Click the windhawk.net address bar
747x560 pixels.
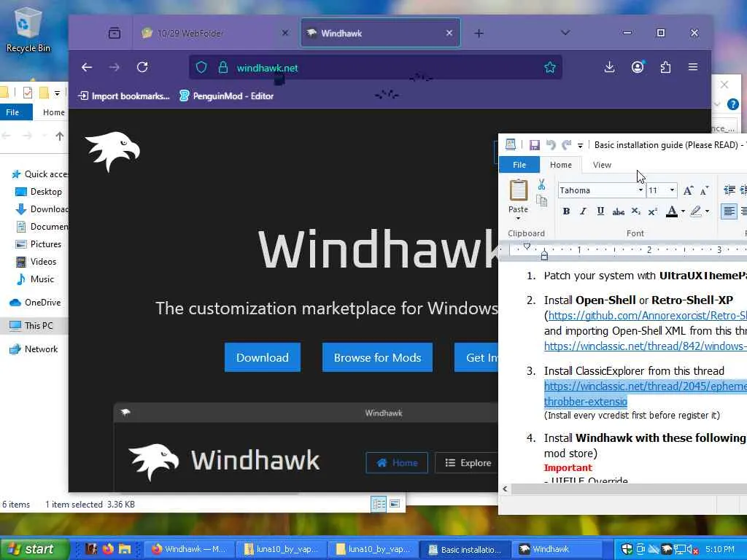point(376,68)
